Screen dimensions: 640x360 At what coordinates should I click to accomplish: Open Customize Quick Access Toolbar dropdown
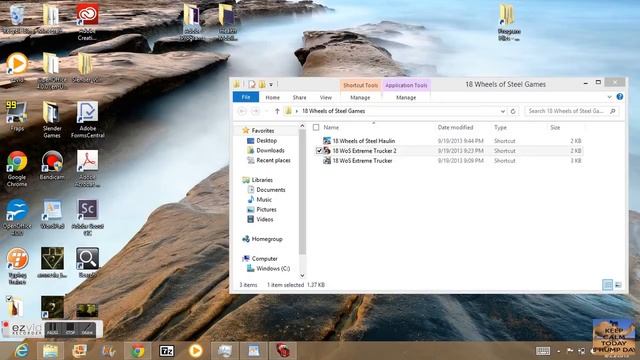click(x=271, y=84)
